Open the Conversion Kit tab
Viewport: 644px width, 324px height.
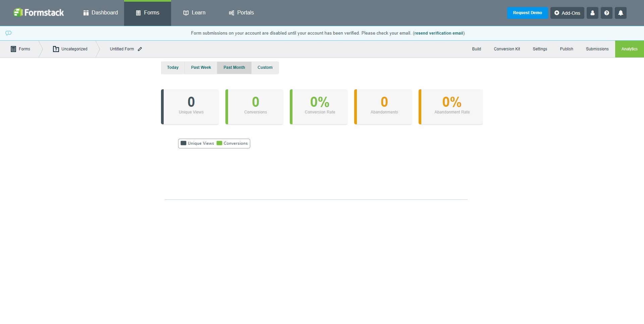[507, 49]
